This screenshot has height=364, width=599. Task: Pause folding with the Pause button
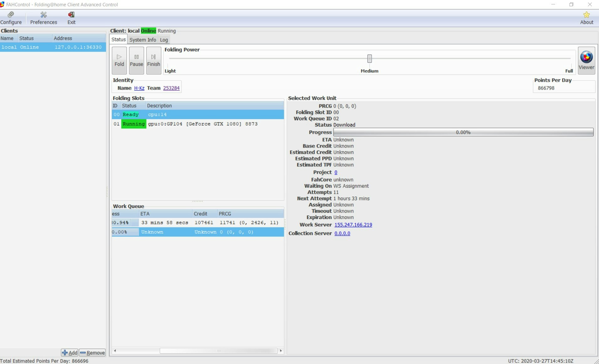tap(136, 60)
